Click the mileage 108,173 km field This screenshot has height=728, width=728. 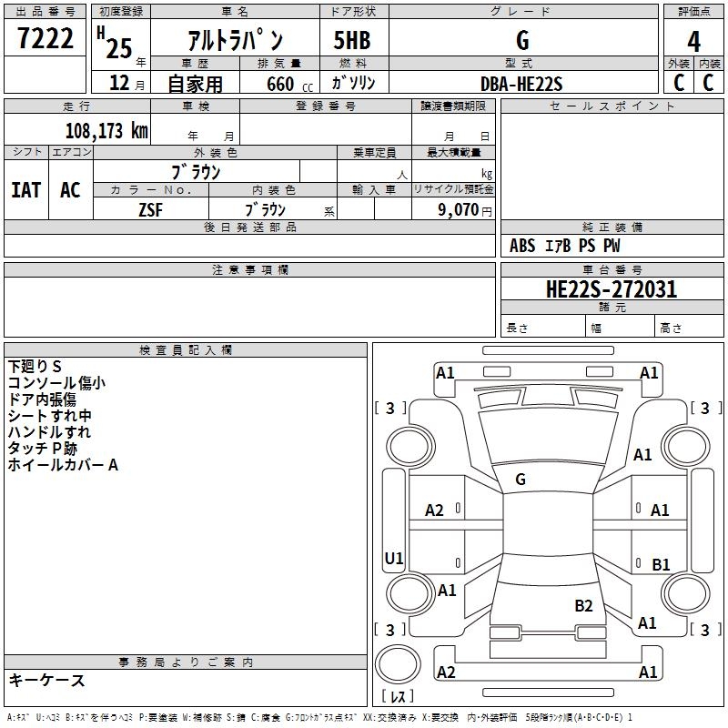(x=77, y=129)
